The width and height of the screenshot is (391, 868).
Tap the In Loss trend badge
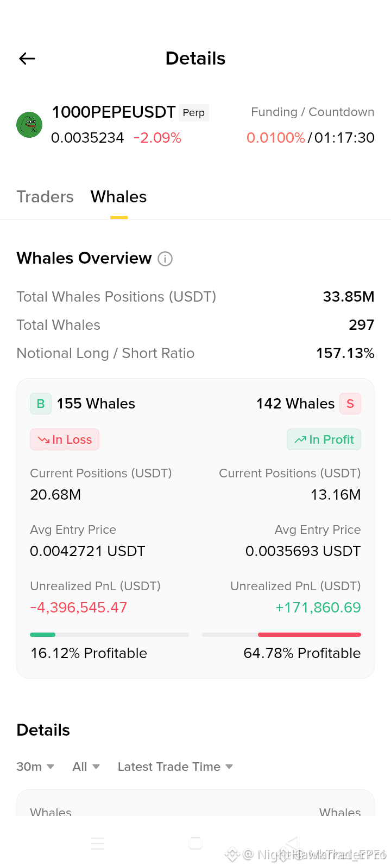click(65, 439)
